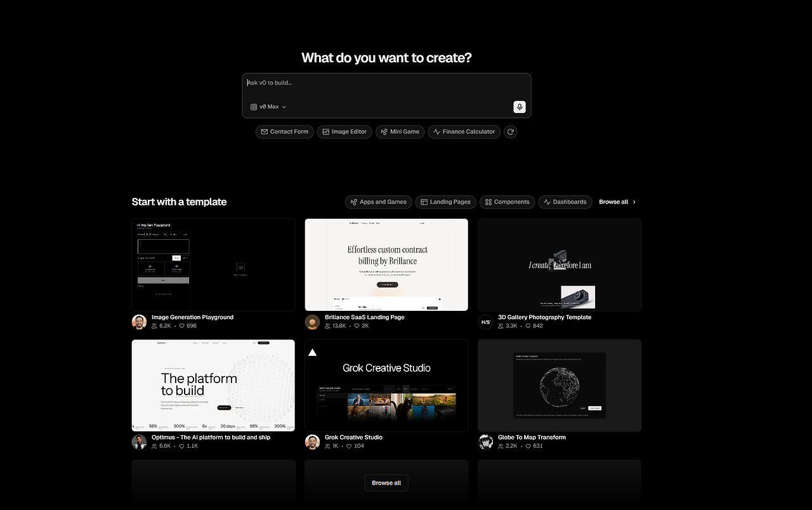Show the Components template category

(x=507, y=202)
